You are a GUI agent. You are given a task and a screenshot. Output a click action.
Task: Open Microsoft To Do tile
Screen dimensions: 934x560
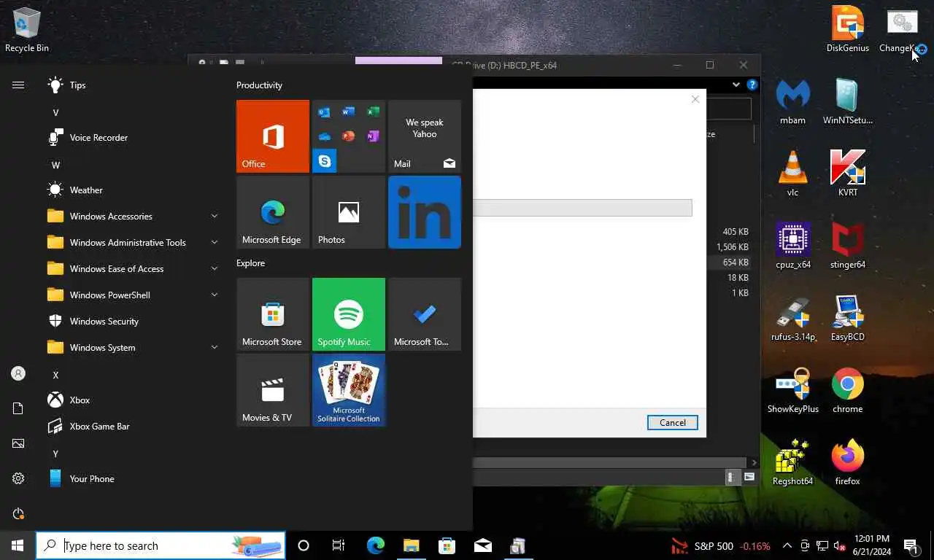point(425,314)
